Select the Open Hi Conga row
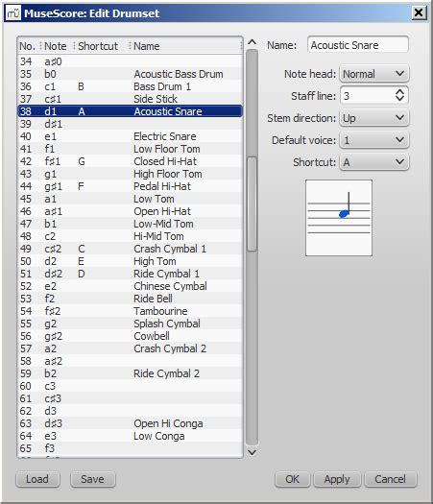 [131, 423]
